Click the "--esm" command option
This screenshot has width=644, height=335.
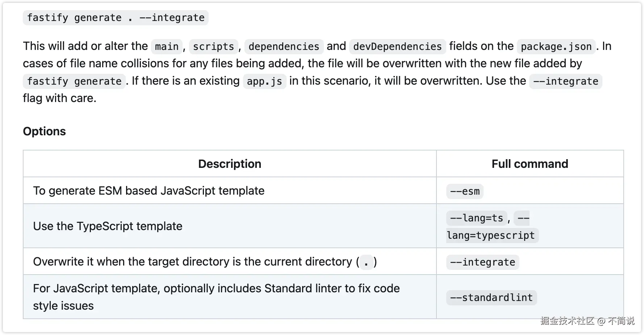[x=465, y=191]
